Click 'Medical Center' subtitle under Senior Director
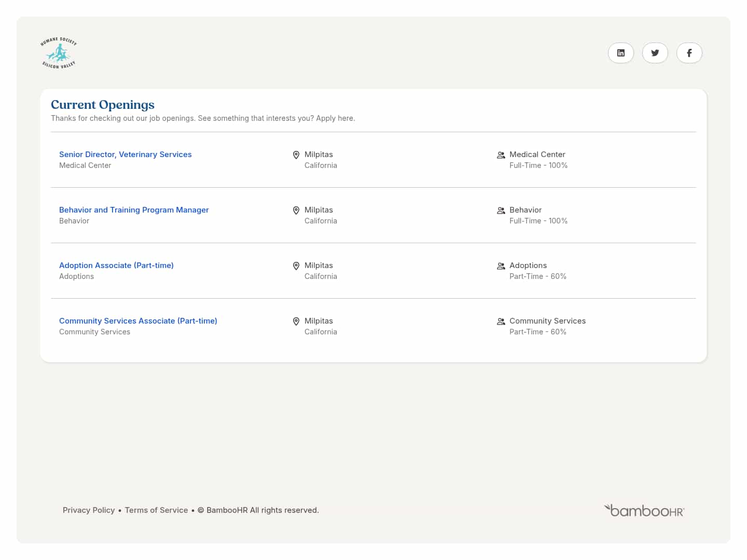Image resolution: width=747 pixels, height=560 pixels. pyautogui.click(x=85, y=165)
